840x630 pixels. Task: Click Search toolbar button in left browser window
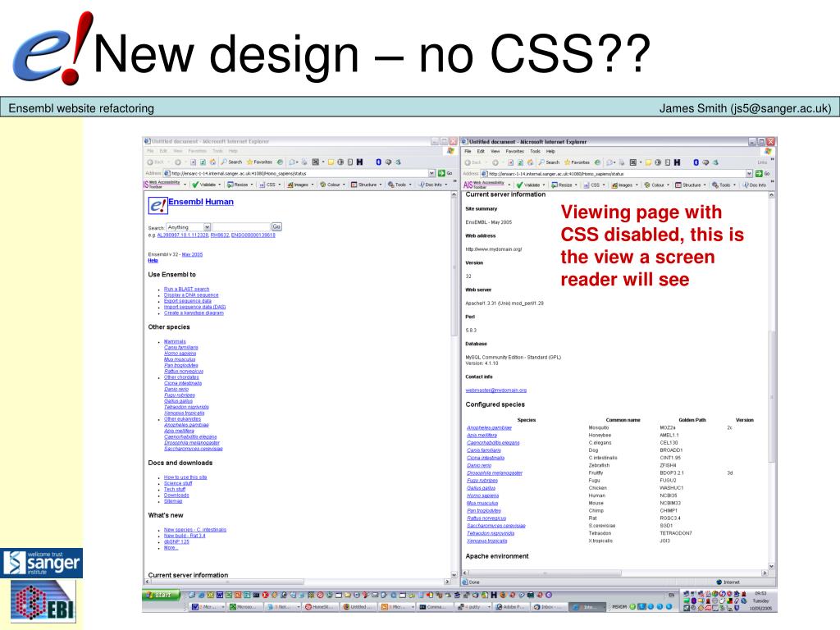(231, 162)
